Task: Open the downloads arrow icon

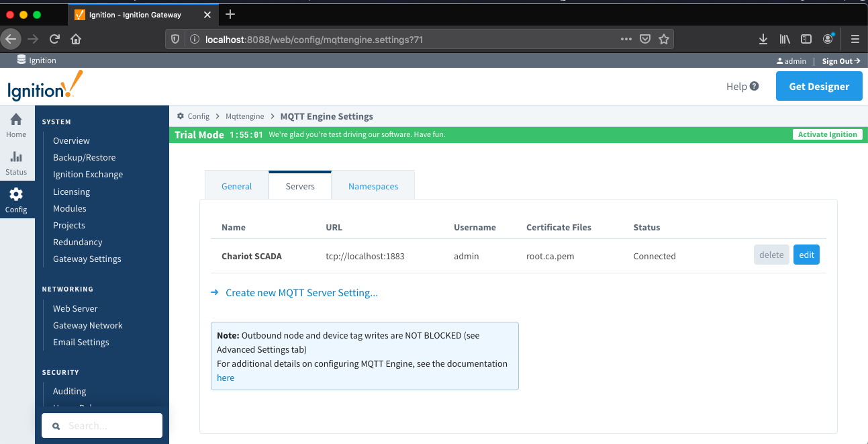Action: 763,39
